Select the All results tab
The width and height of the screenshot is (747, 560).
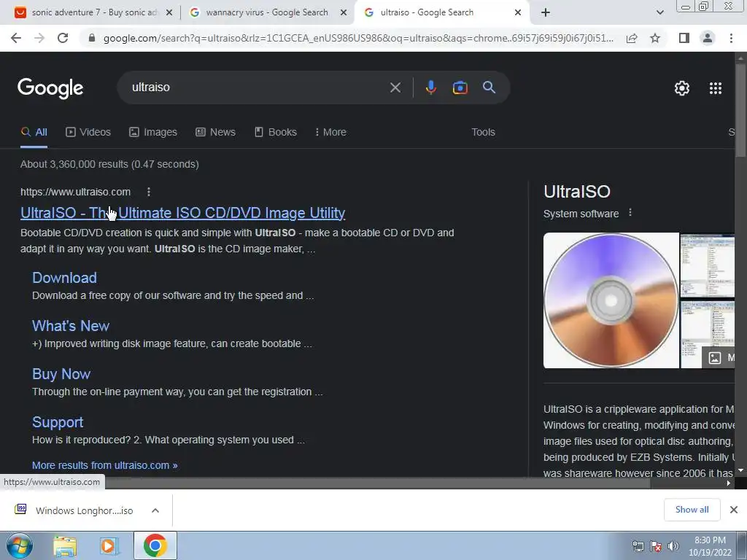point(34,133)
